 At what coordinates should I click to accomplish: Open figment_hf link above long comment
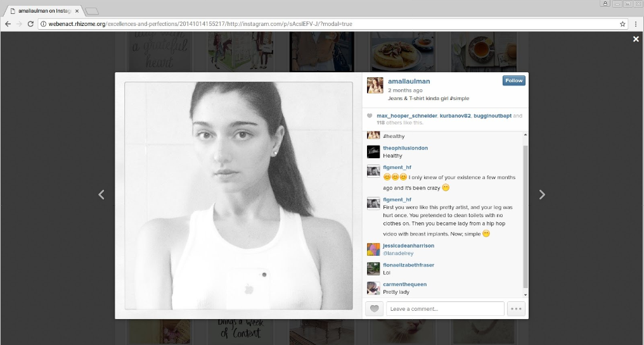pos(397,199)
